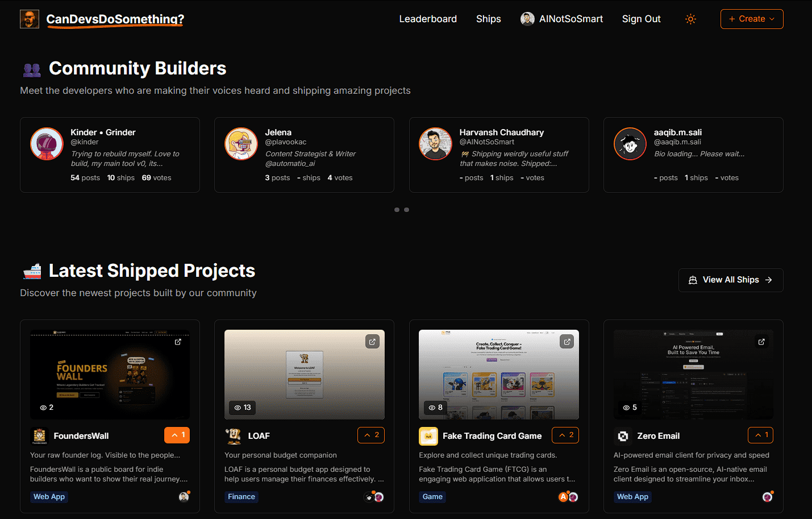
Task: Click the Zero Email app icon
Action: coord(623,436)
